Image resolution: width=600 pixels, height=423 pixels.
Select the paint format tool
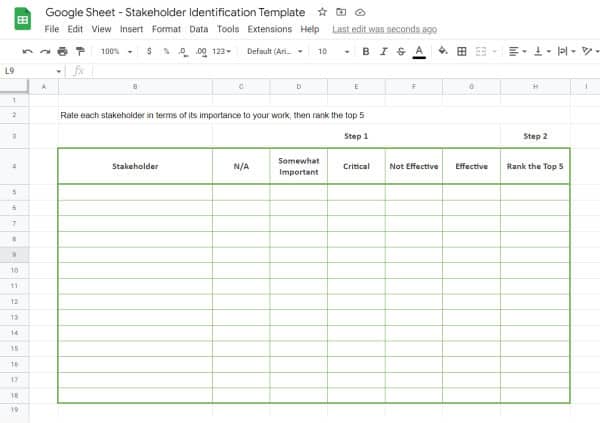click(79, 51)
